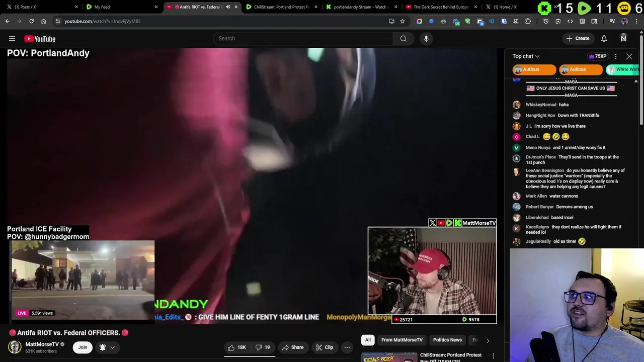Open options for ChillStream recommended video
Screen dimensions: 644x362
493,356
